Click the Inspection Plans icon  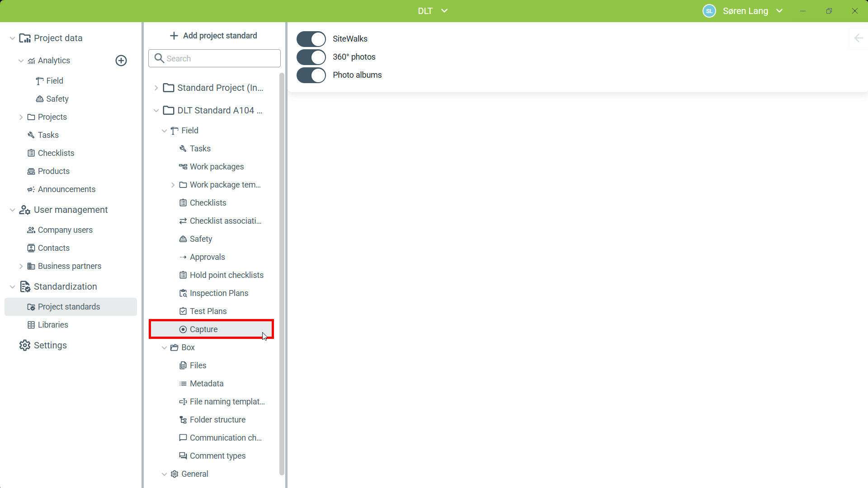(x=183, y=293)
